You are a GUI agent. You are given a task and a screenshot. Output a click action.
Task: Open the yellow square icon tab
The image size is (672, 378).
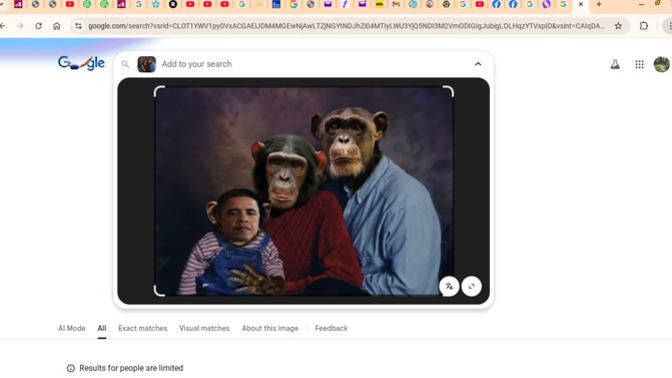pos(379,4)
